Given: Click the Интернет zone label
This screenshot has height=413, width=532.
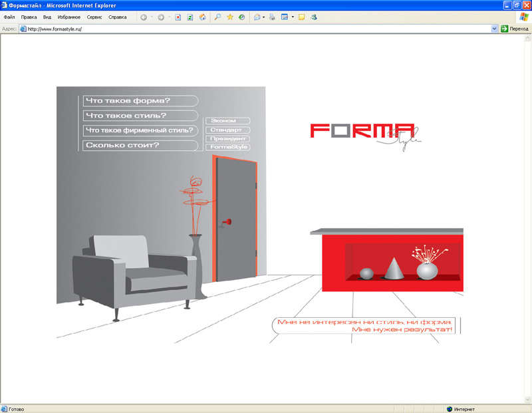Looking at the screenshot, I should pos(464,409).
